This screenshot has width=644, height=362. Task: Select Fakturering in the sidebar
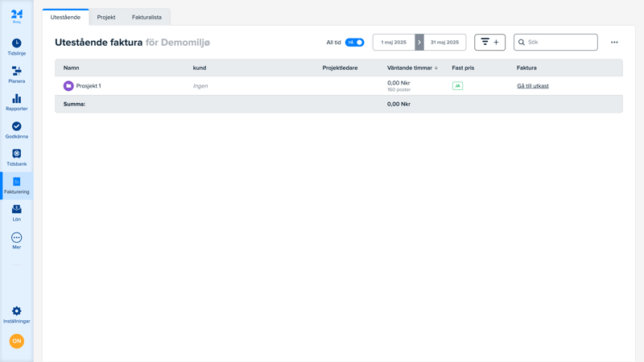[16, 186]
